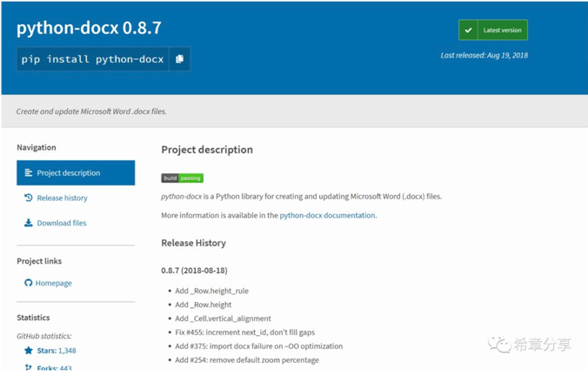Open the python-docx documentation link

[x=327, y=215]
